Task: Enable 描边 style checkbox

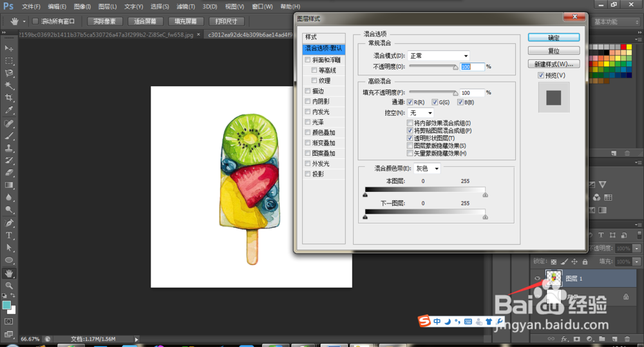Action: click(308, 91)
